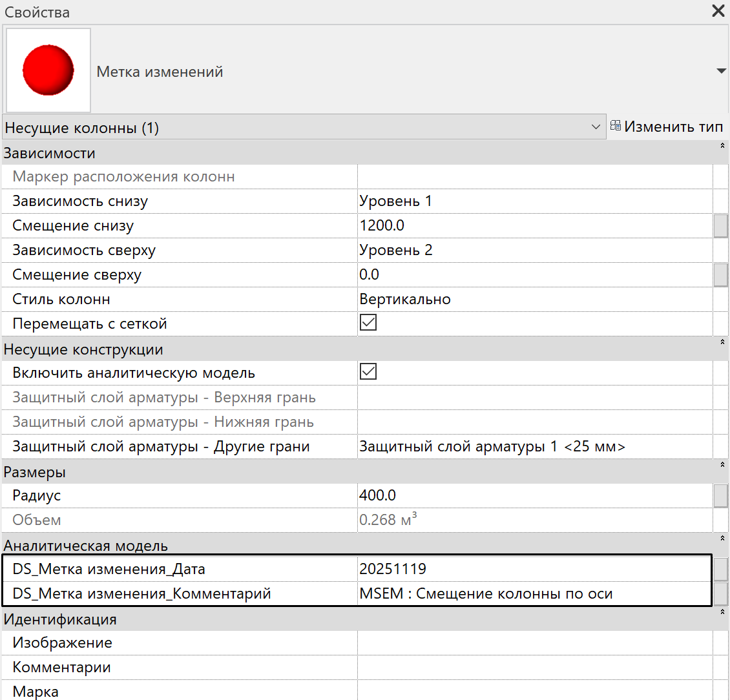
Task: Toggle the Перемещать с сеткой checkbox
Action: [x=368, y=323]
